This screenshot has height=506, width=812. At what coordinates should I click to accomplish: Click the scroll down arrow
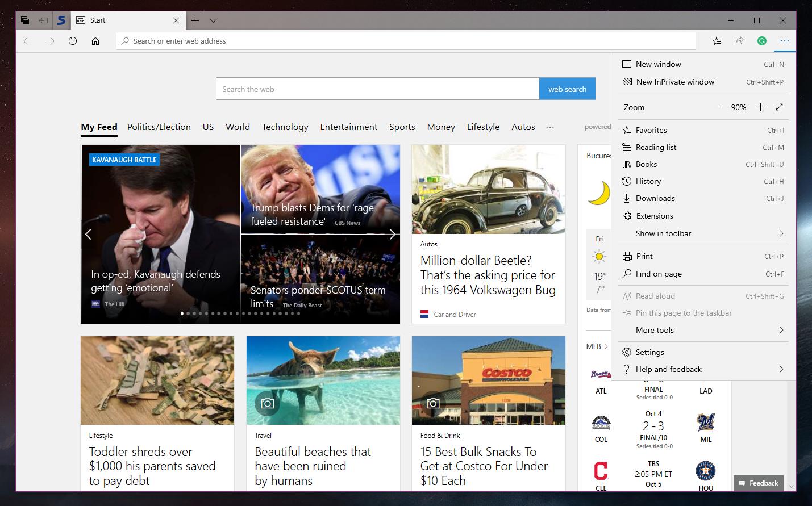[x=790, y=486]
